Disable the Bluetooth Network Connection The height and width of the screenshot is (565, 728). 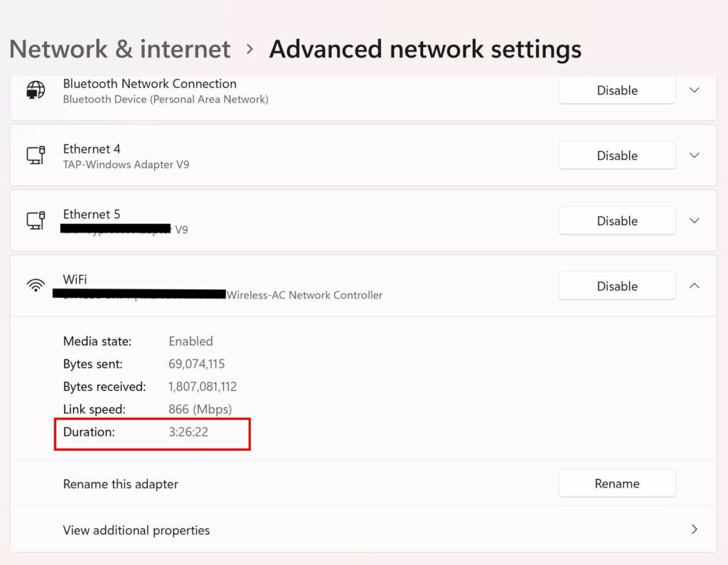tap(616, 90)
